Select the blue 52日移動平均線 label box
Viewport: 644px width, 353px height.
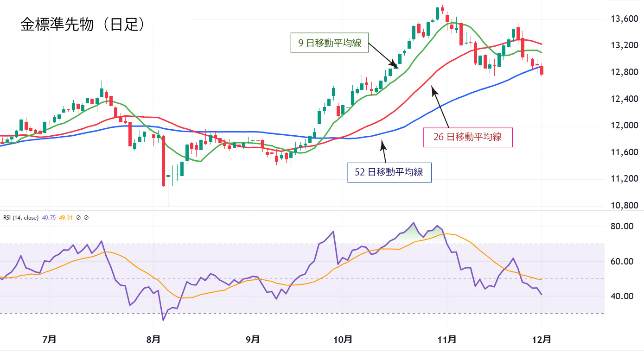[x=389, y=172]
